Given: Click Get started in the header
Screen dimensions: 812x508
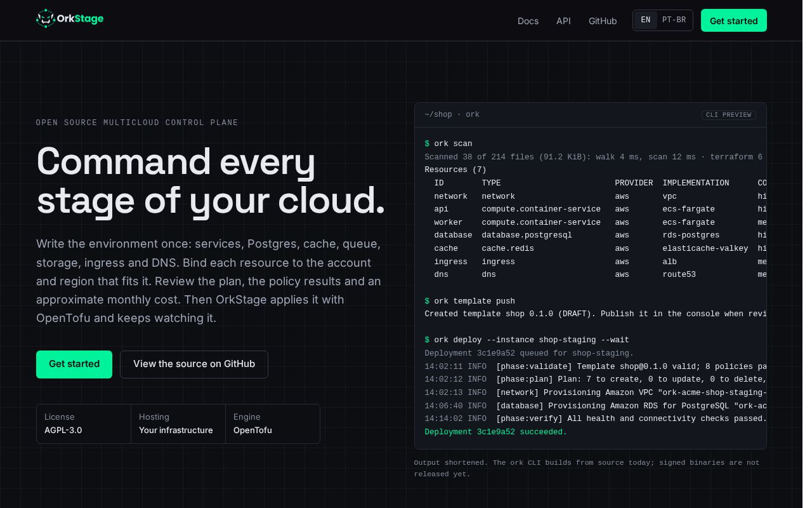Looking at the screenshot, I should (734, 20).
